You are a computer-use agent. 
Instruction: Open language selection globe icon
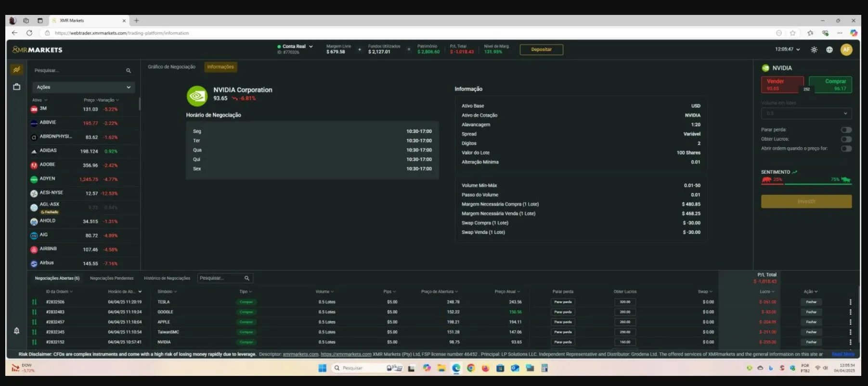click(x=829, y=50)
